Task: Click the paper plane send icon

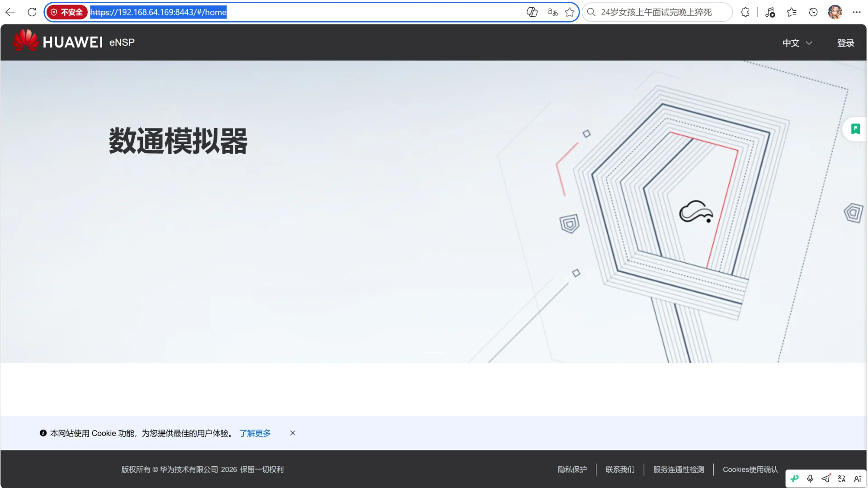Action: (826, 479)
